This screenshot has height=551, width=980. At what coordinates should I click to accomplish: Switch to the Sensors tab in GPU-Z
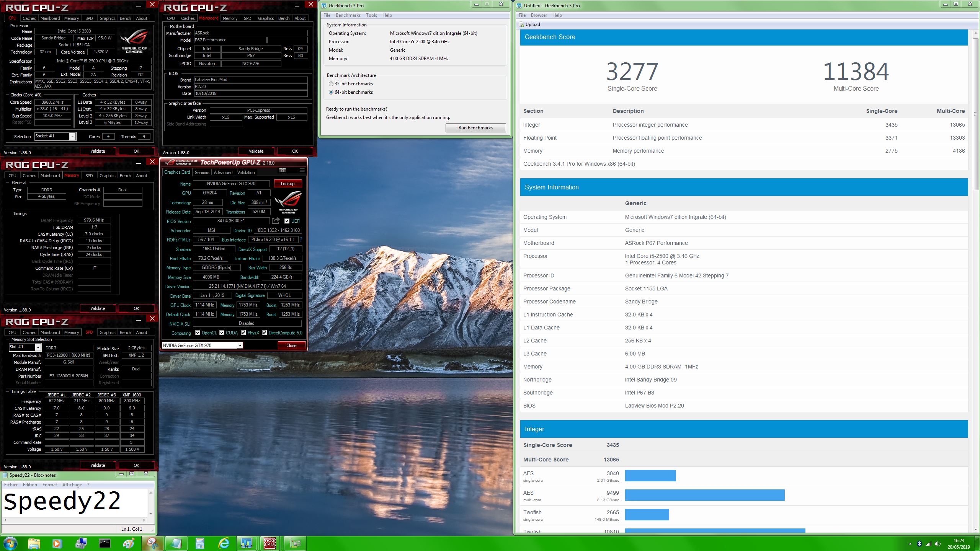tap(202, 173)
